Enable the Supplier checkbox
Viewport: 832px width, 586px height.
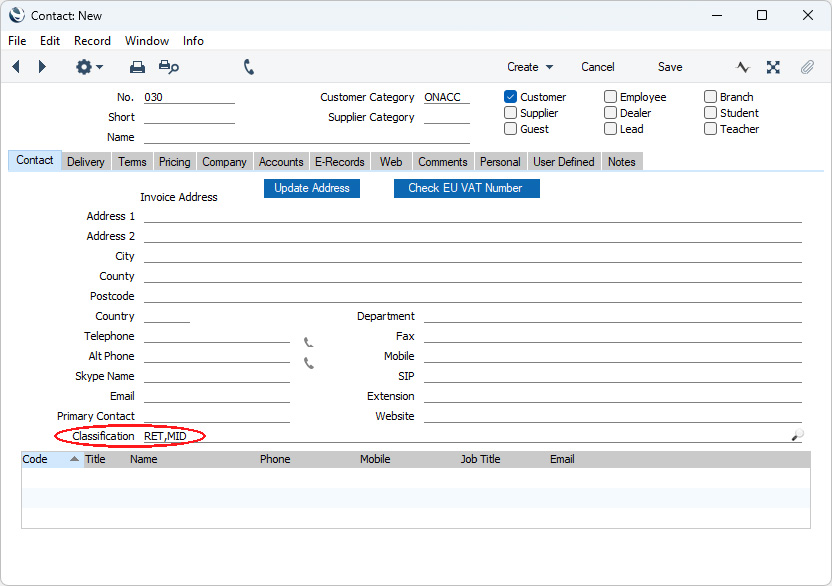click(511, 113)
